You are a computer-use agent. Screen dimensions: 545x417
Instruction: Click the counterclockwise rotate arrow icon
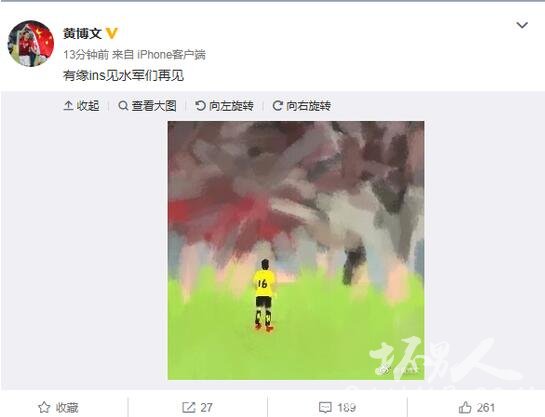tap(200, 106)
